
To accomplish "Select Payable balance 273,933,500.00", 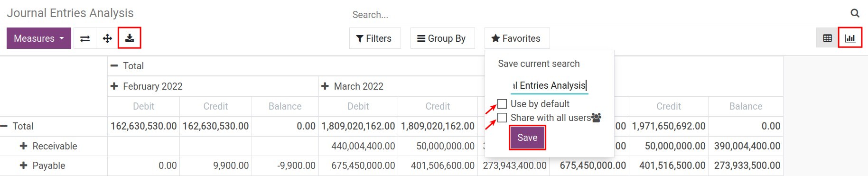I will pyautogui.click(x=746, y=166).
